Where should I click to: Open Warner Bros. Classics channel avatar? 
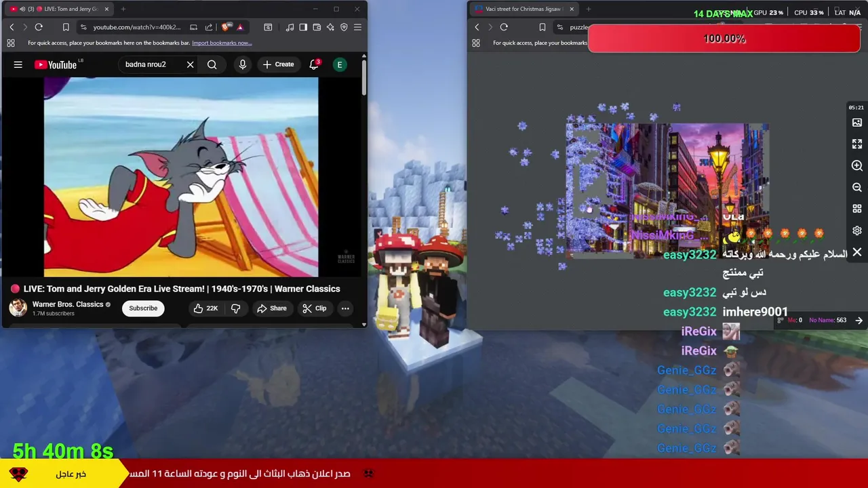click(x=18, y=308)
